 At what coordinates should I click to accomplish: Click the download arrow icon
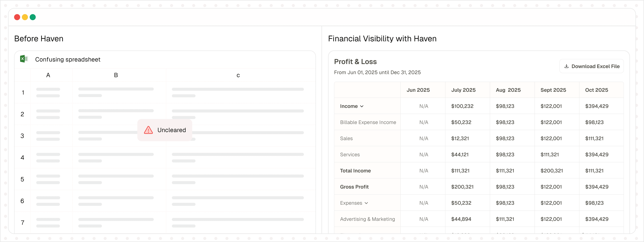pyautogui.click(x=566, y=66)
